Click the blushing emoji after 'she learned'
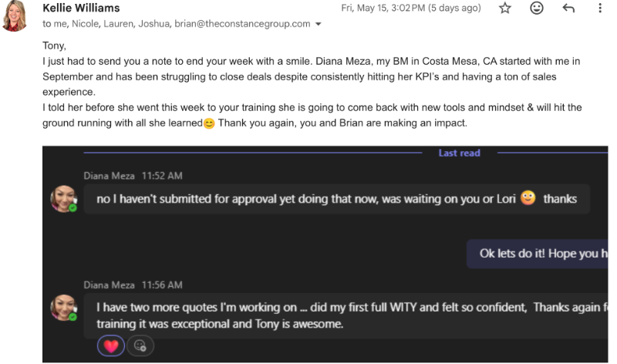 (209, 123)
